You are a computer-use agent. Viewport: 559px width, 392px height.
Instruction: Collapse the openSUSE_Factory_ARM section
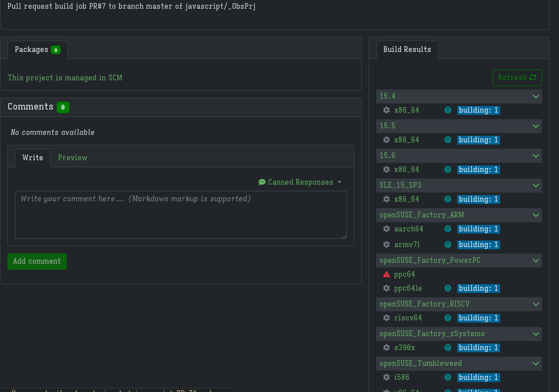536,215
